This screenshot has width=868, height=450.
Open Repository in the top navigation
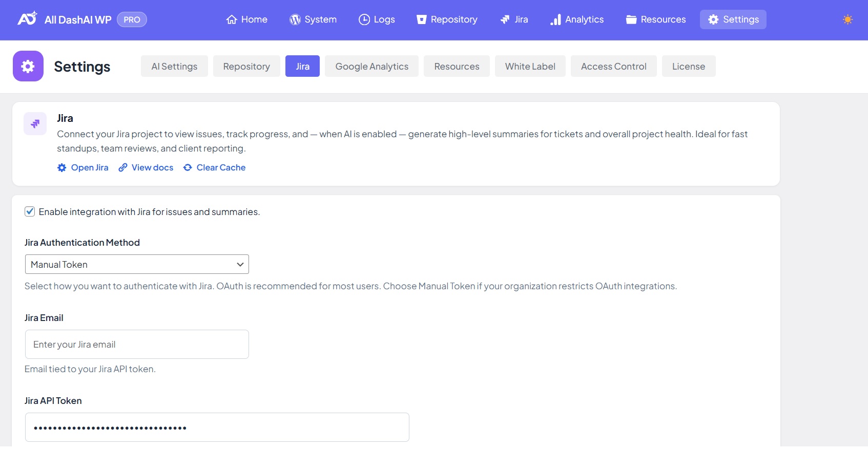click(447, 19)
